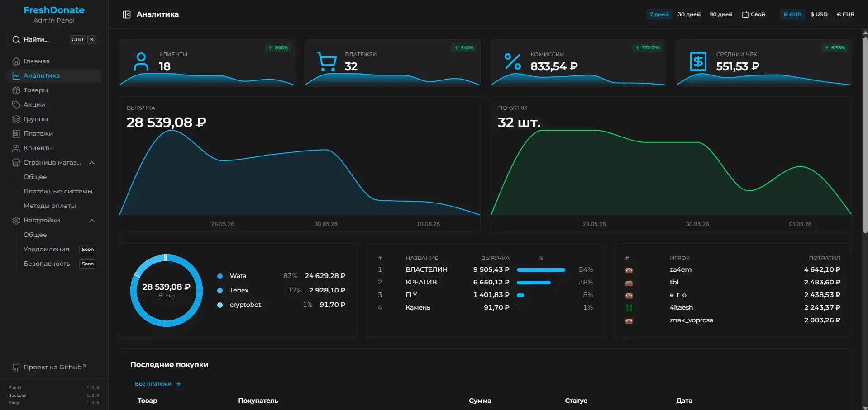Open Клиенты via the users icon

pyautogui.click(x=16, y=148)
